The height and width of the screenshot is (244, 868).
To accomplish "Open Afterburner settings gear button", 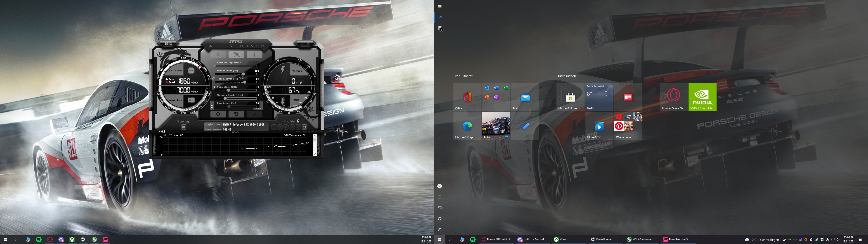I will click(x=218, y=114).
